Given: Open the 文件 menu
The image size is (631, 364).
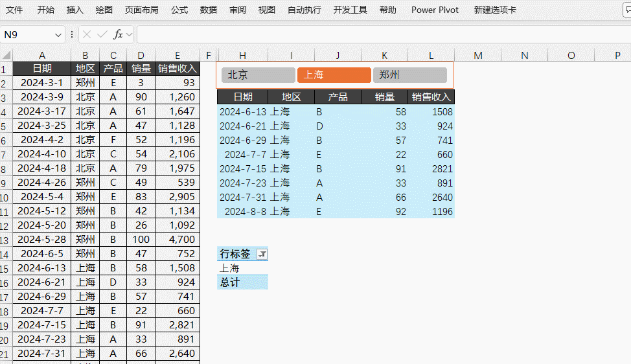Looking at the screenshot, I should [x=14, y=10].
